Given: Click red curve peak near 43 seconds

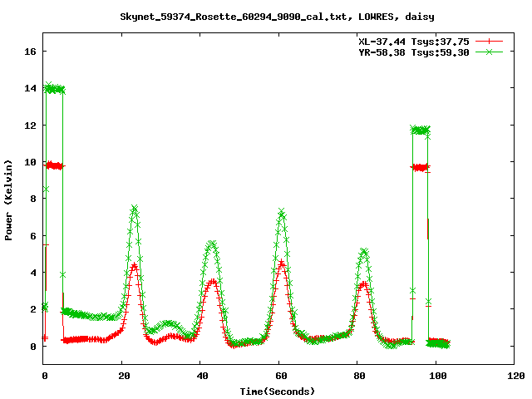Looking at the screenshot, I should coord(213,281).
